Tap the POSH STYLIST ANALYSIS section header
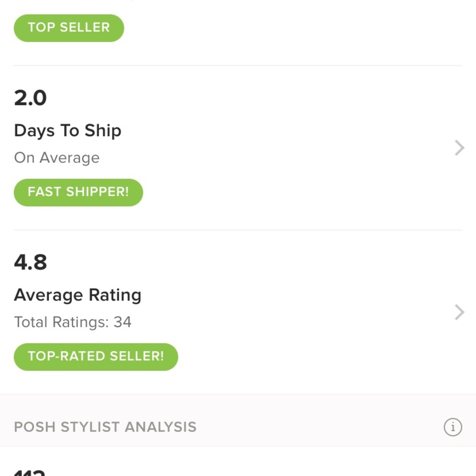This screenshot has height=476, width=476. [105, 427]
